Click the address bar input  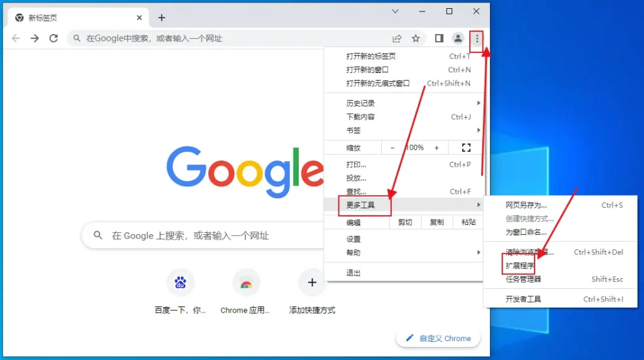230,38
